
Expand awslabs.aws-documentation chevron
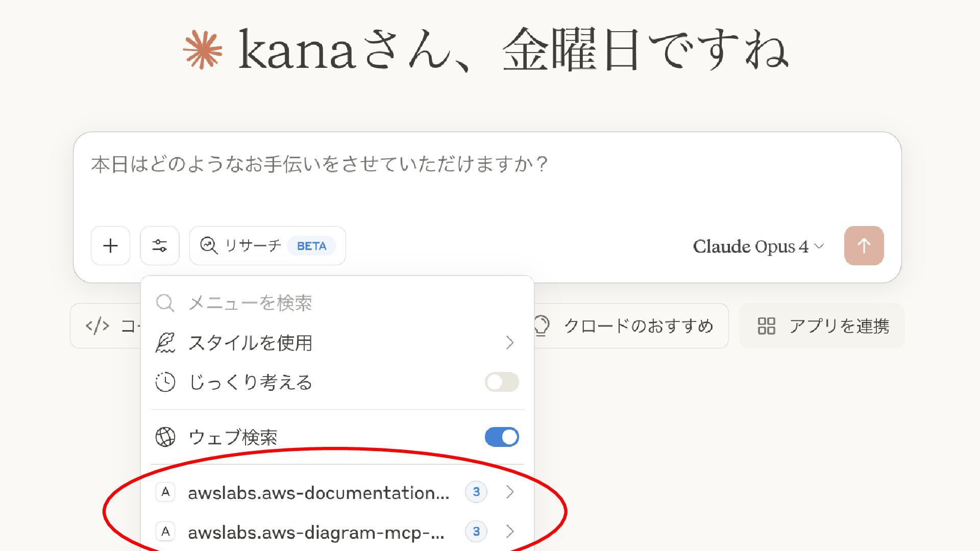(x=509, y=492)
